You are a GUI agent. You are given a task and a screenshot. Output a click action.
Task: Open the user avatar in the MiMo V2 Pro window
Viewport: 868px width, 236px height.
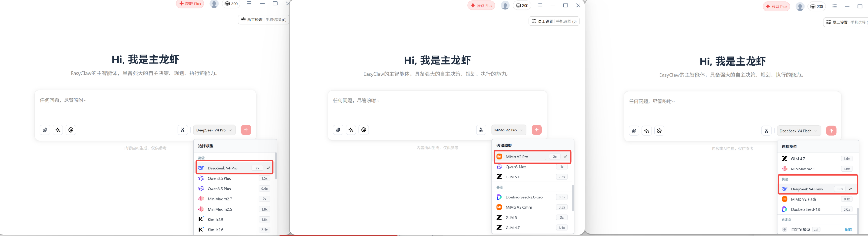tap(505, 5)
